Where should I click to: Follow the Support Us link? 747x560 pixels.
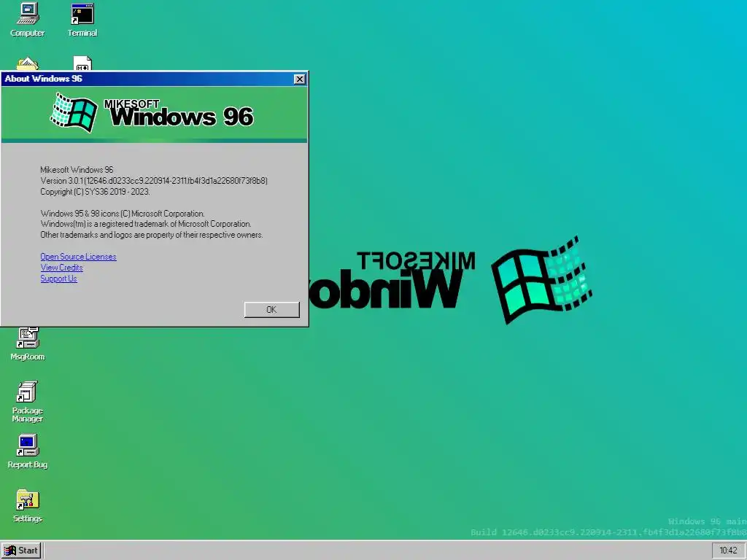point(58,279)
